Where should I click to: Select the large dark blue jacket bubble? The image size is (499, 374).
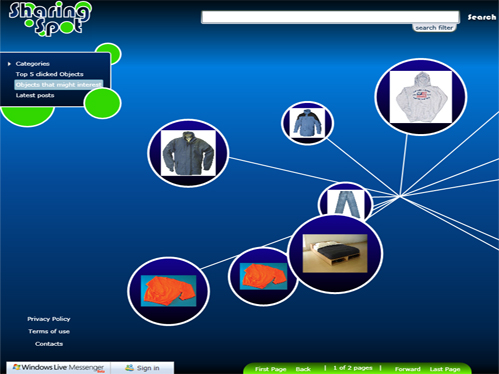tap(188, 153)
